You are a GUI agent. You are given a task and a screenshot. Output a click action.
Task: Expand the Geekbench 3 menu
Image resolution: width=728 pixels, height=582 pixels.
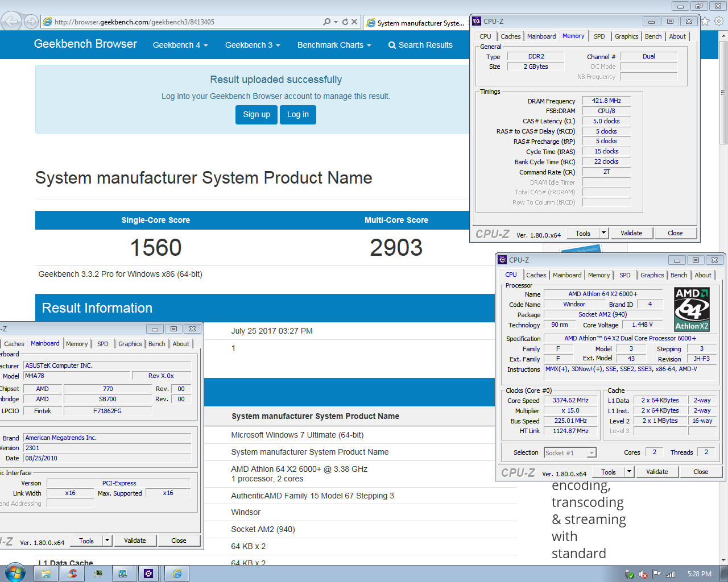click(x=253, y=45)
